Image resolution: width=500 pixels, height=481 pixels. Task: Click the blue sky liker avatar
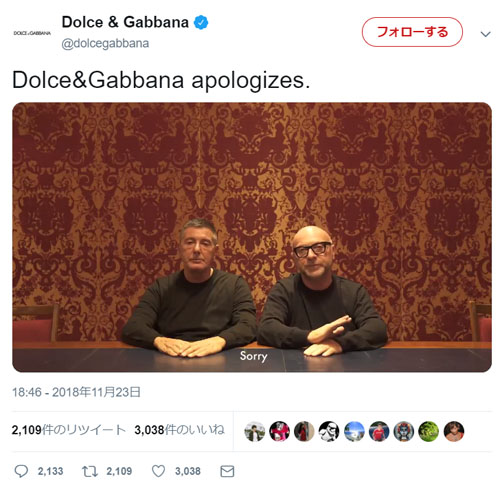tap(354, 431)
